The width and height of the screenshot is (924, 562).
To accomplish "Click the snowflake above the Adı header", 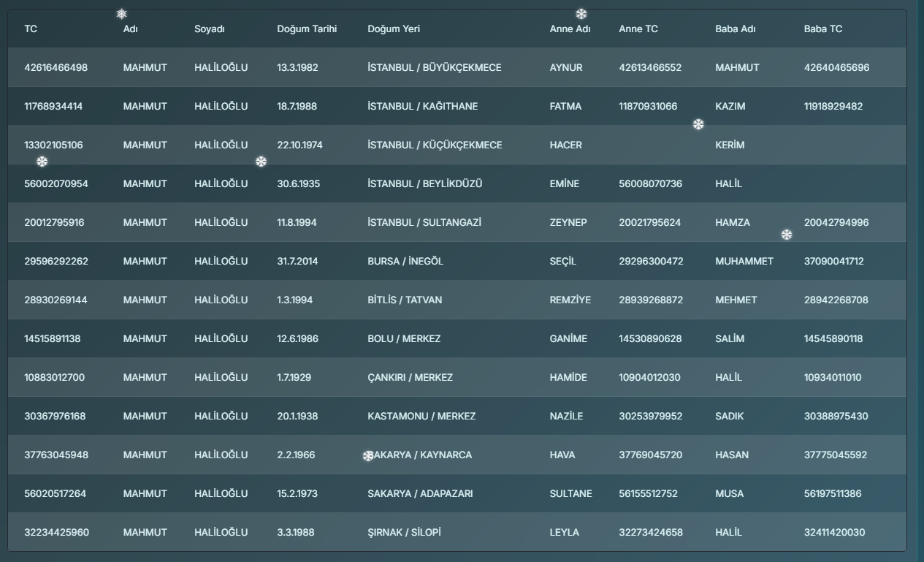I will pyautogui.click(x=122, y=14).
